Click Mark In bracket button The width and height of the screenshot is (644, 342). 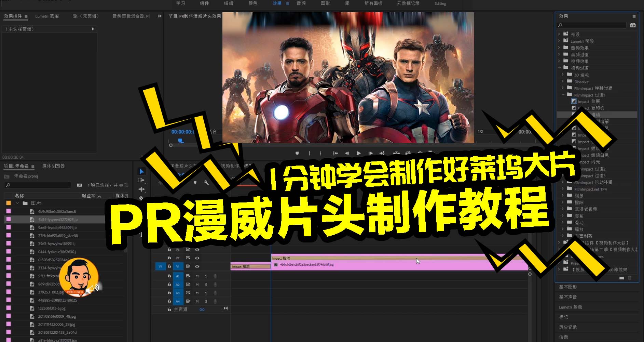(310, 153)
